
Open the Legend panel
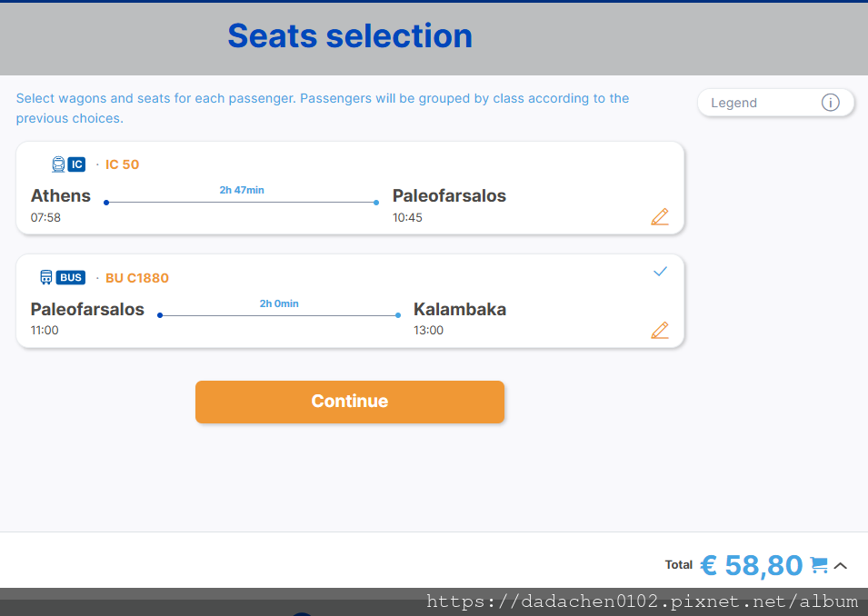click(775, 103)
